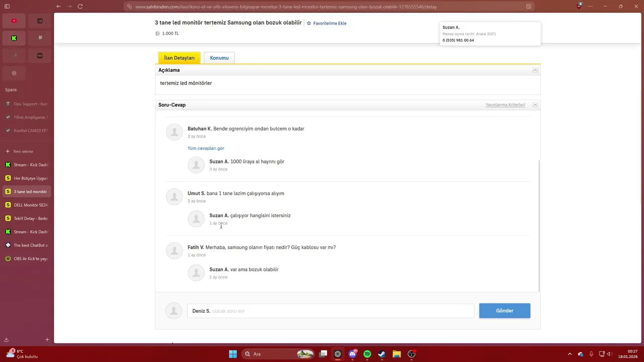Screen dimensions: 644x362
Task: Open 'Stream - Kick Dash' first sidebar tab
Action: 27,165
